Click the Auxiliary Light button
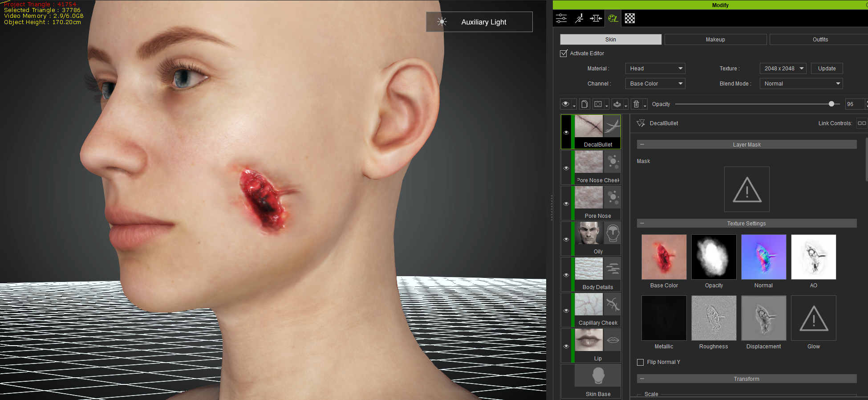This screenshot has height=400, width=868. point(479,22)
